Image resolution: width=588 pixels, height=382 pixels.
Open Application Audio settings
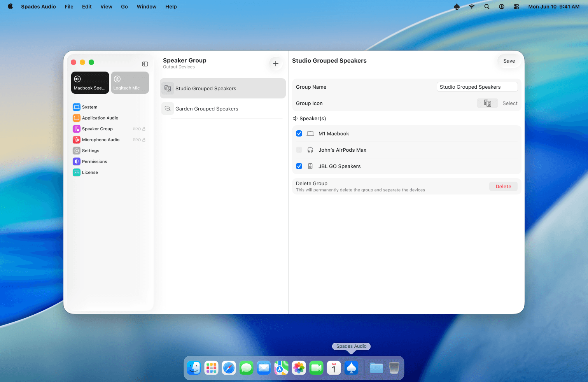pyautogui.click(x=100, y=118)
